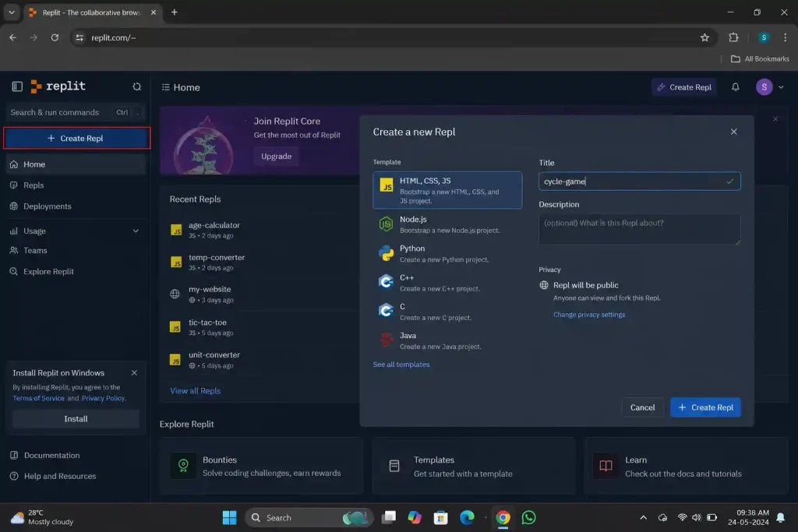
Task: Expand the account menu chevron
Action: [780, 87]
